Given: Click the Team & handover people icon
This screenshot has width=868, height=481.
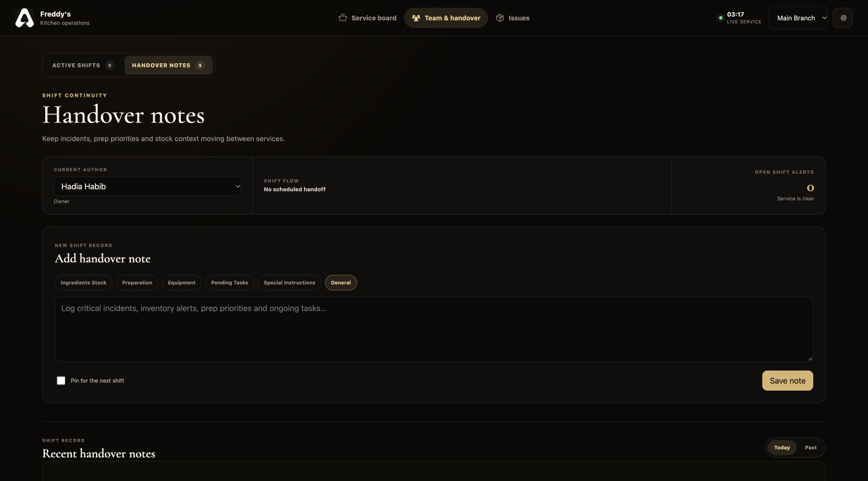Looking at the screenshot, I should (x=416, y=18).
